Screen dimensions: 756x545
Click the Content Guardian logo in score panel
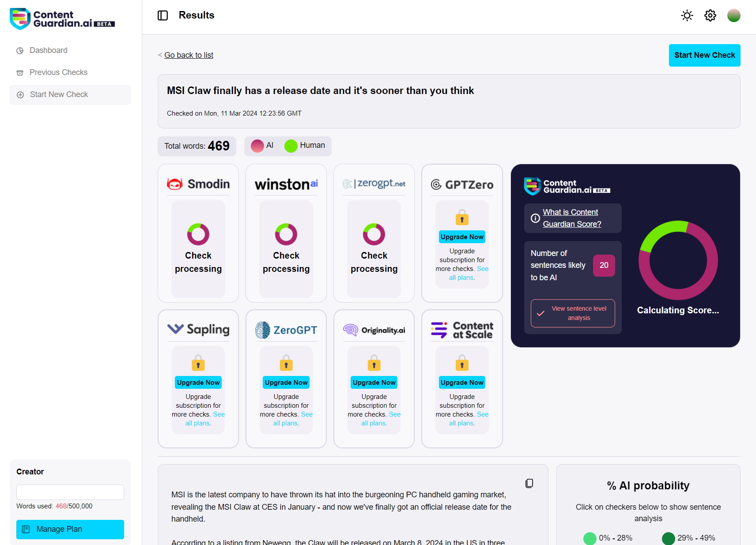coord(567,187)
